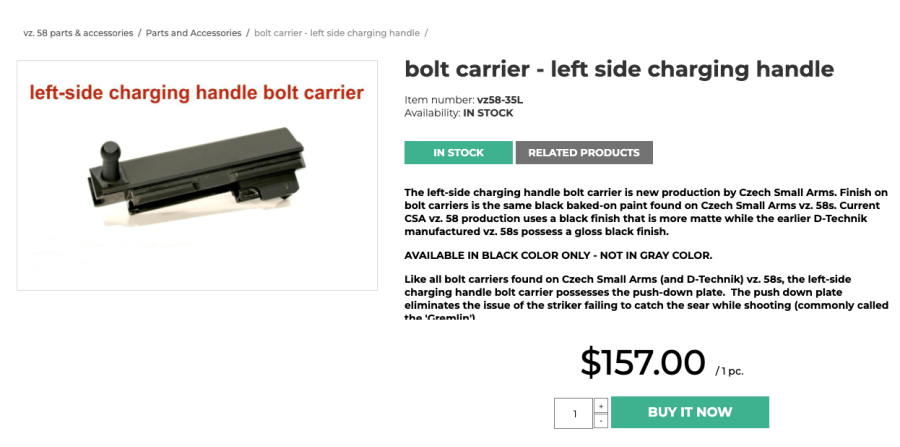Open 'vz. 58 parts & accessories' breadcrumb

click(78, 33)
